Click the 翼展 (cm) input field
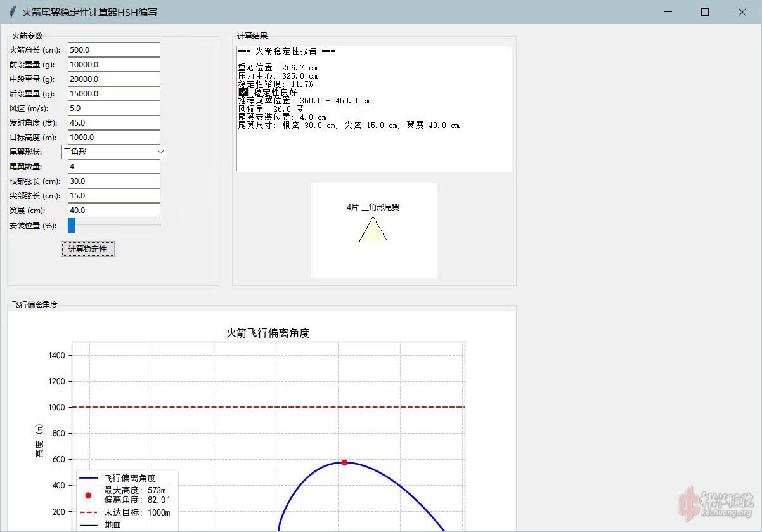 coord(114,211)
